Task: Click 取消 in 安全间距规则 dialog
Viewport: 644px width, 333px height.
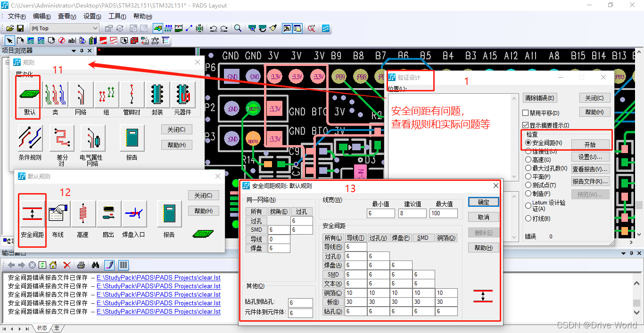Action: coord(484,217)
